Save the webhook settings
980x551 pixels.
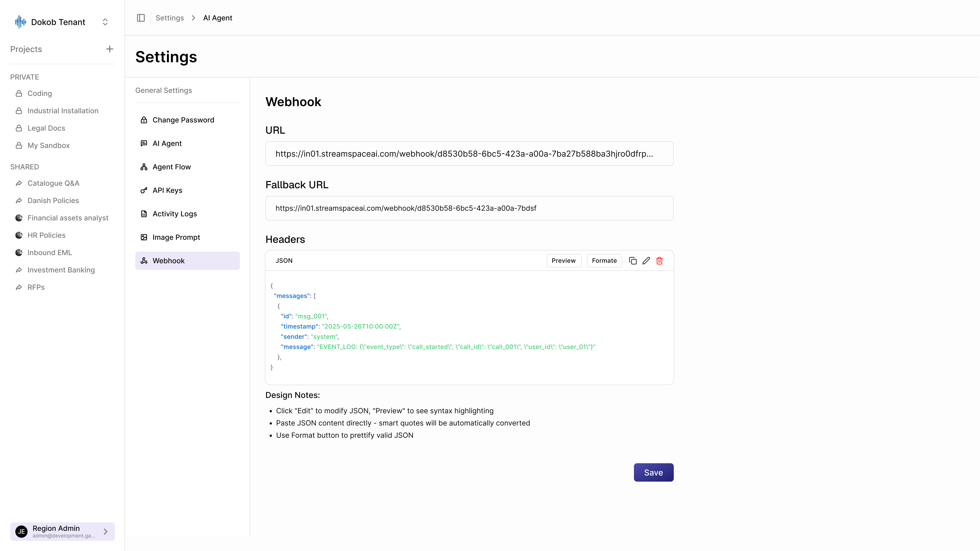[654, 472]
